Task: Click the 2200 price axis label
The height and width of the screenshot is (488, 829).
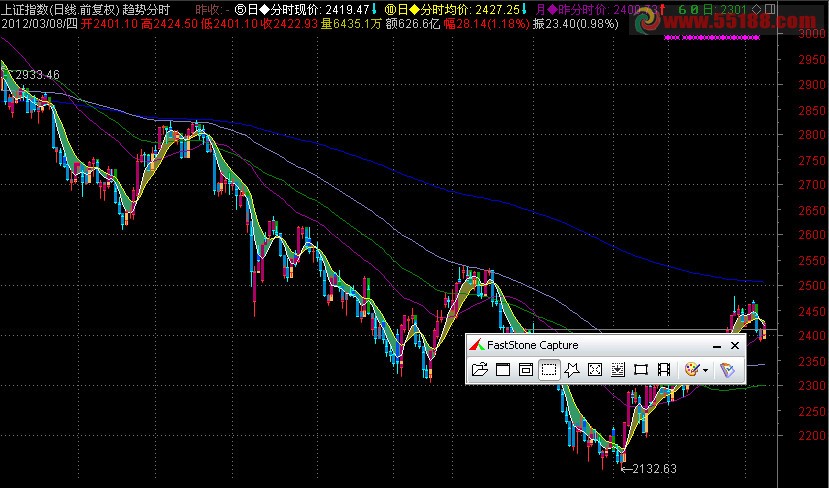Action: coord(812,436)
